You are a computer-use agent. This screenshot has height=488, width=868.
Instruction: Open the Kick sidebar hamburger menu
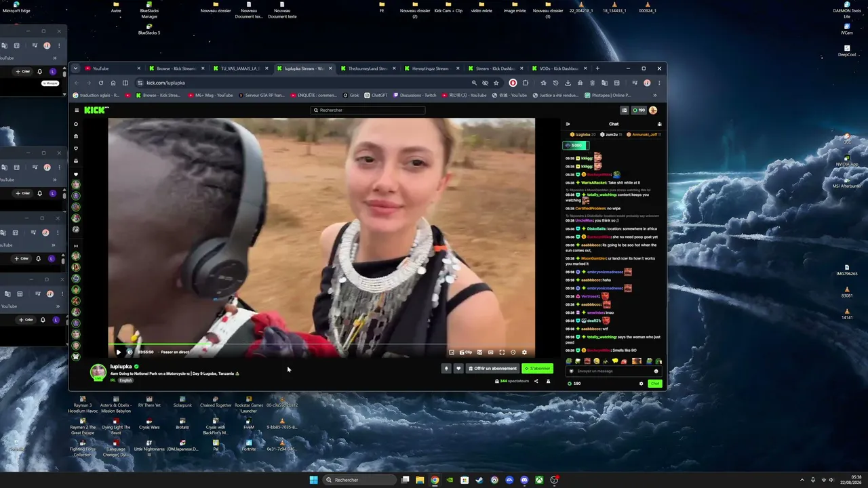tap(77, 110)
